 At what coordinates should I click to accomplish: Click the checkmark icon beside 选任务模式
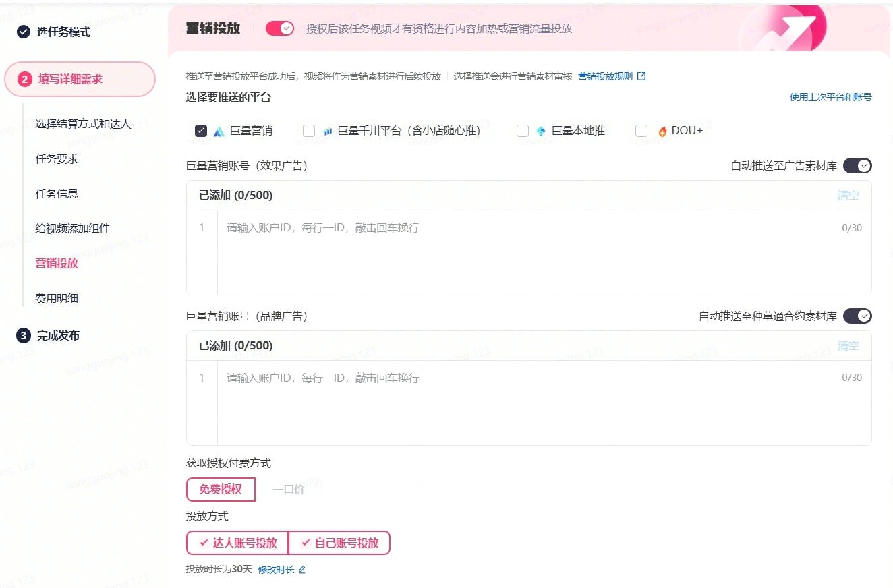coord(24,32)
